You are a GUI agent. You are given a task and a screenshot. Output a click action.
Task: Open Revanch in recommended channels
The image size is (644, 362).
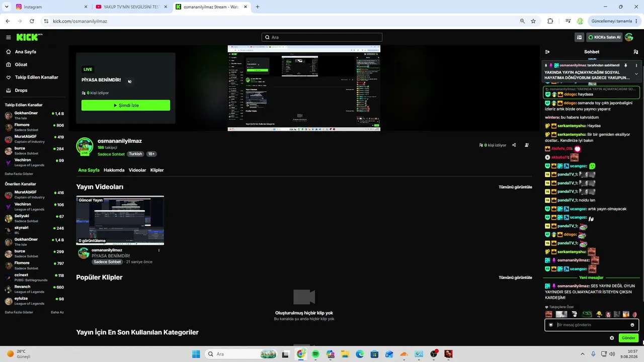(34, 289)
